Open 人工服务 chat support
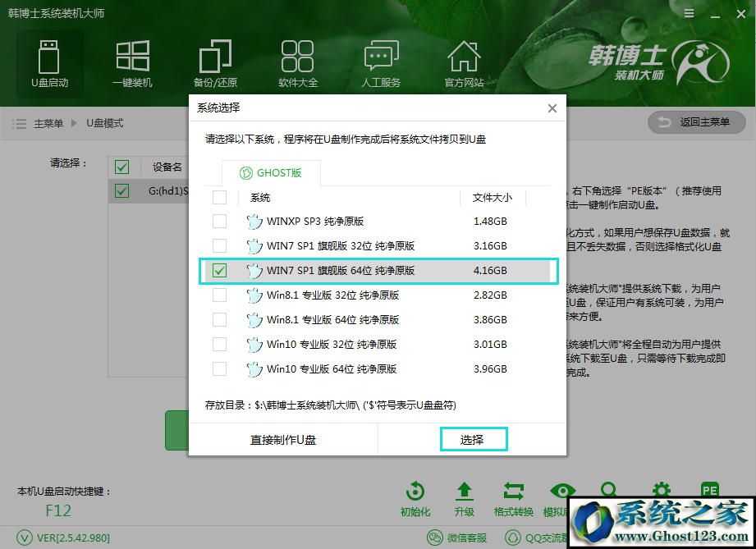This screenshot has width=756, height=549. coord(381,64)
